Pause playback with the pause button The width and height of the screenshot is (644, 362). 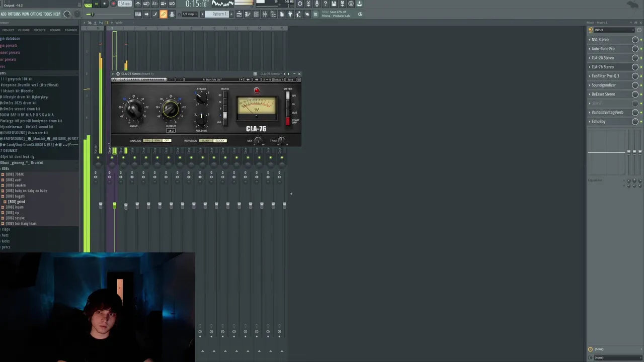96,4
